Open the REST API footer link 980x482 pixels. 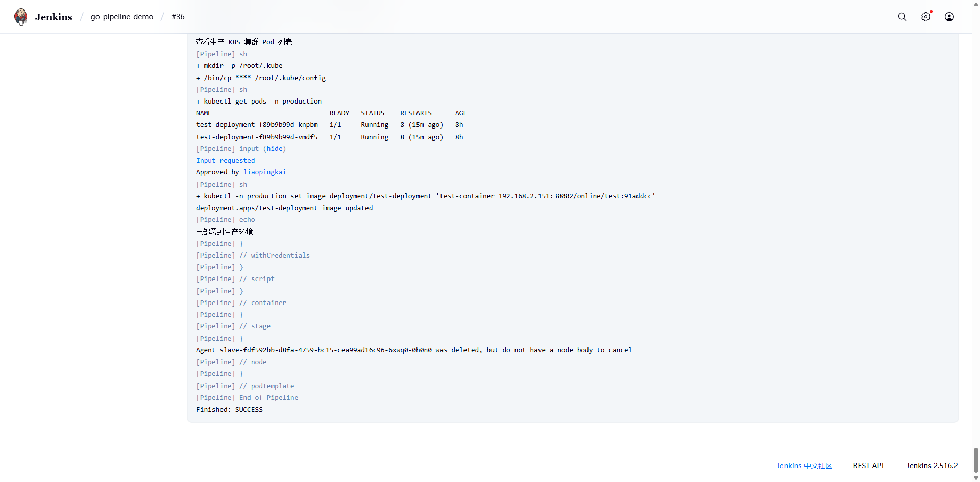pyautogui.click(x=868, y=466)
